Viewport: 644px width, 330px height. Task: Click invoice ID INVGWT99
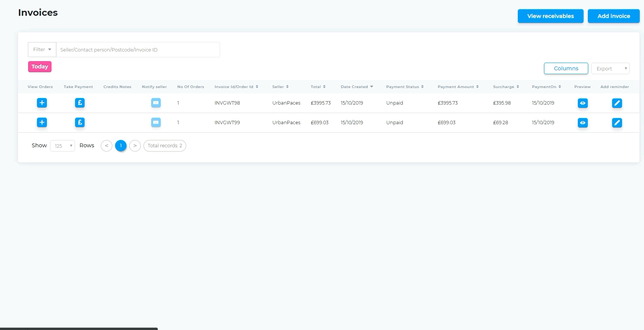pyautogui.click(x=227, y=123)
